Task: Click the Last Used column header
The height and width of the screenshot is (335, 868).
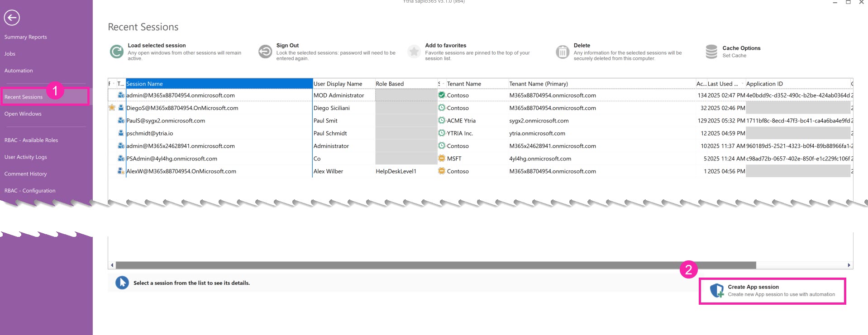Action: coord(723,84)
